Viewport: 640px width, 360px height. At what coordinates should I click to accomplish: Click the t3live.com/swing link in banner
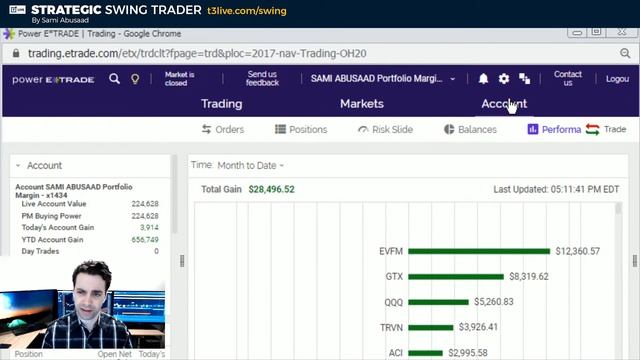(247, 11)
